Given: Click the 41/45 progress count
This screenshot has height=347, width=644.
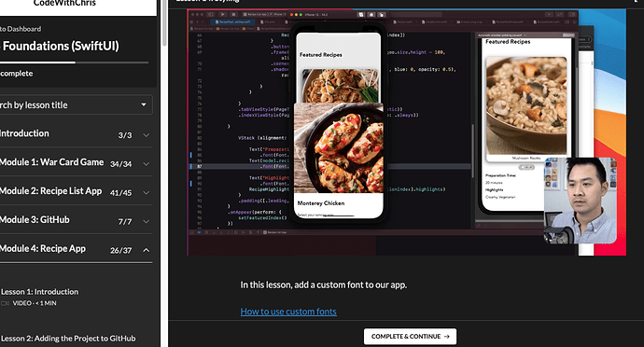Looking at the screenshot, I should point(120,192).
